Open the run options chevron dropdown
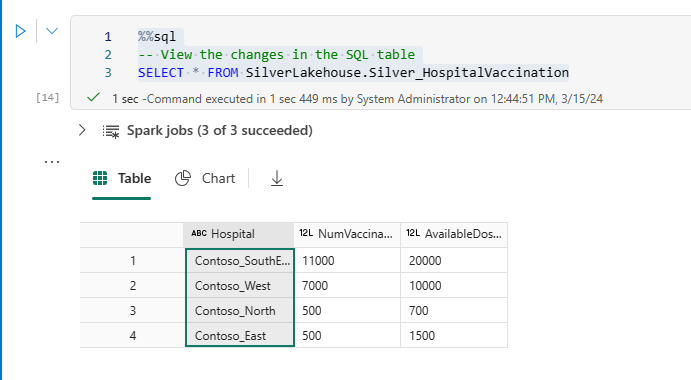 pos(52,31)
